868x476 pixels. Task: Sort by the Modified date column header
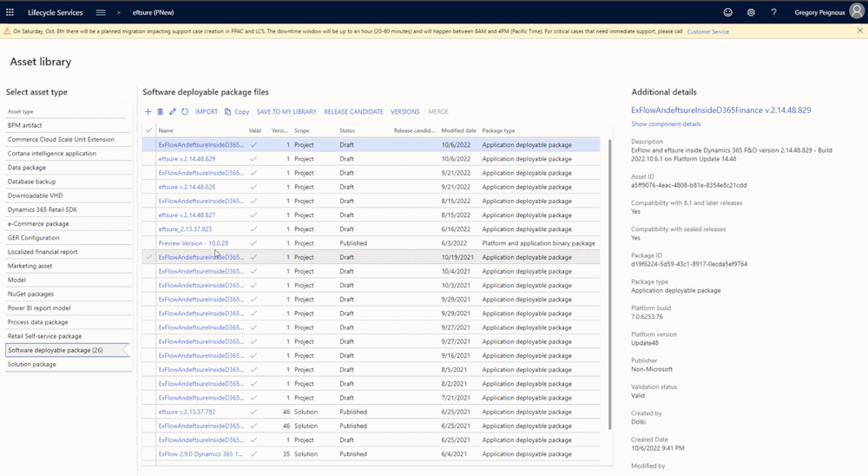[458, 131]
